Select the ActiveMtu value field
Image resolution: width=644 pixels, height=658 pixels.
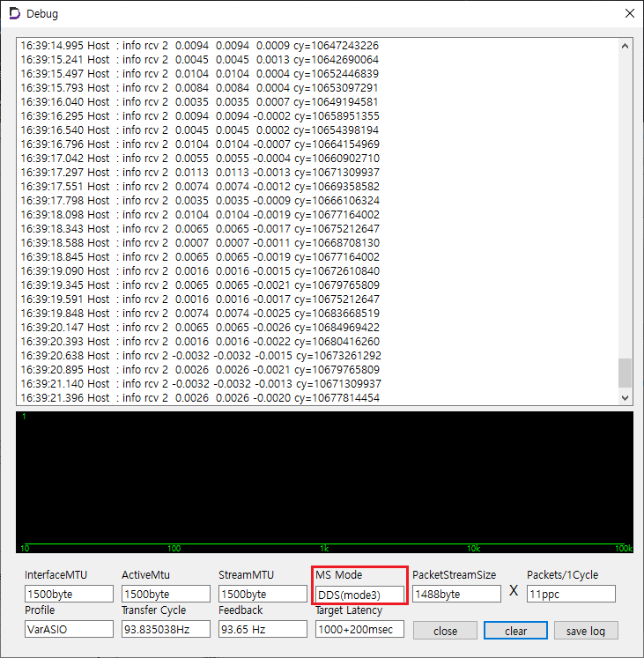pyautogui.click(x=166, y=594)
